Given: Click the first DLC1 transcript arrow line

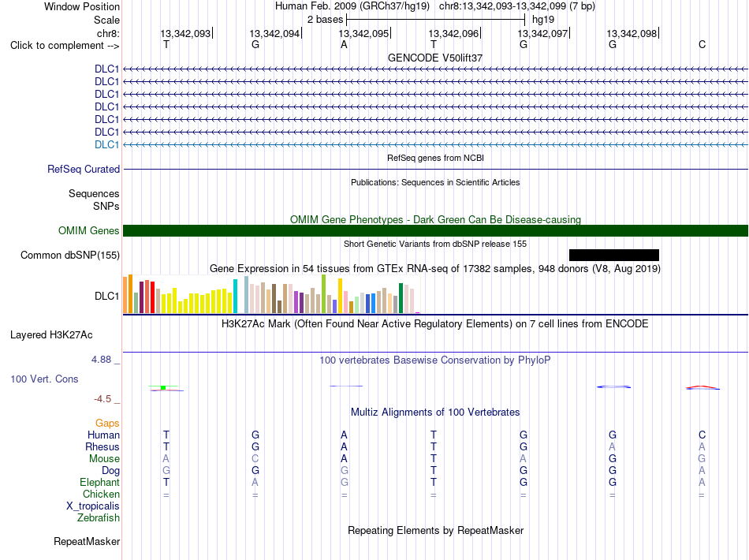Looking at the screenshot, I should [x=435, y=69].
